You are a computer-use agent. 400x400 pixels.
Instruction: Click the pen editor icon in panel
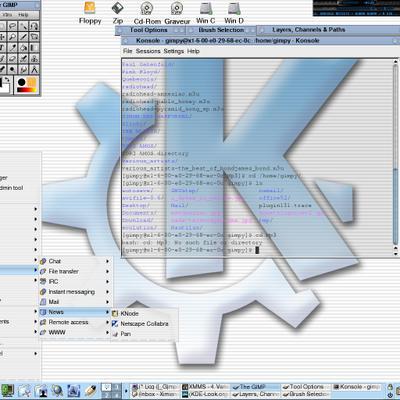90,391
